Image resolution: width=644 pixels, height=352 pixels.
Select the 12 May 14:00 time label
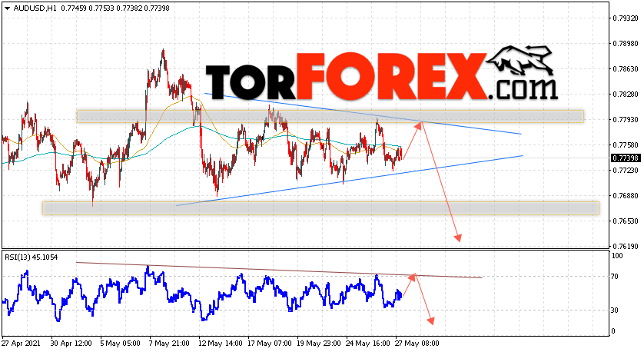(219, 344)
